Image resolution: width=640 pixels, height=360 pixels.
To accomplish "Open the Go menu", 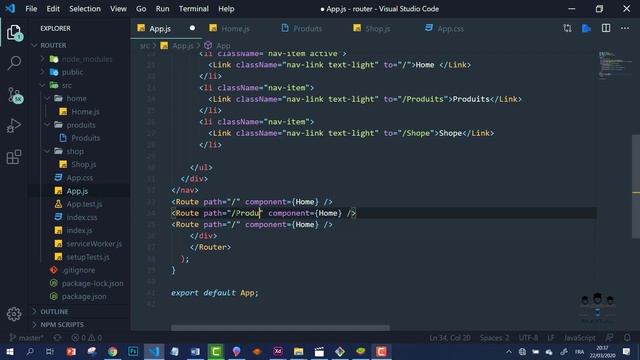I will point(141,9).
